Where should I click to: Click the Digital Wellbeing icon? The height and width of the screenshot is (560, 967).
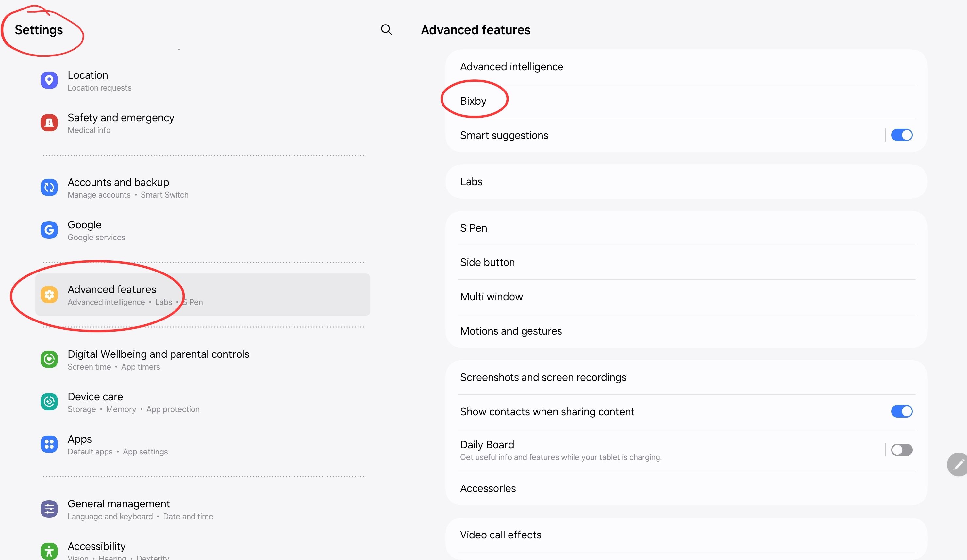pos(49,359)
